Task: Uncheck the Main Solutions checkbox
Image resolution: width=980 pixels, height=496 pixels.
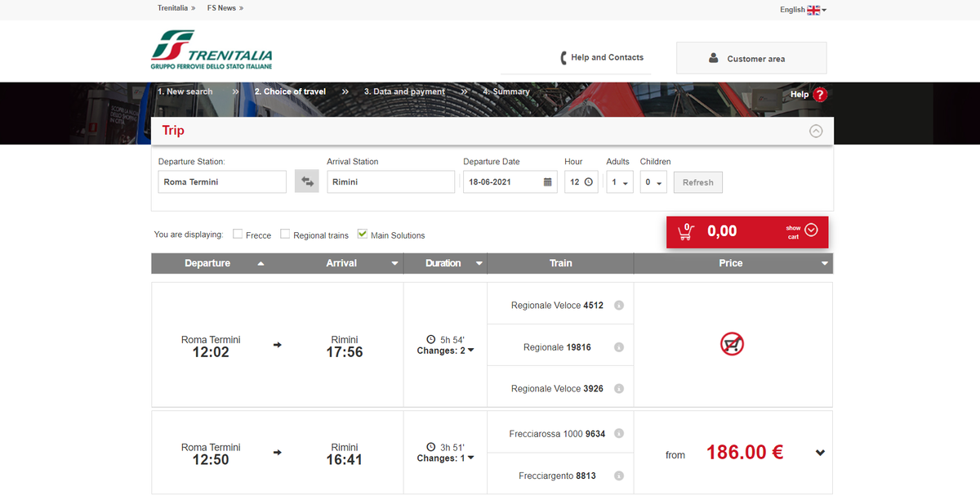Action: (x=363, y=234)
